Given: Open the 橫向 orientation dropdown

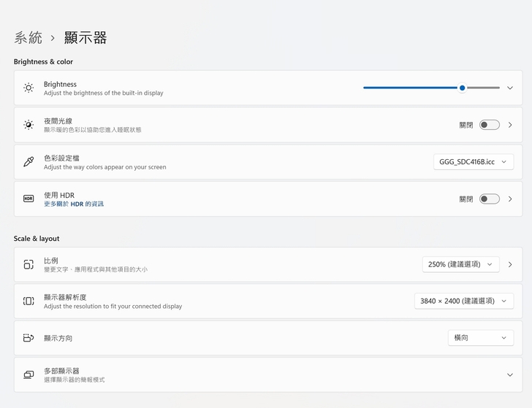Looking at the screenshot, I should (x=480, y=338).
